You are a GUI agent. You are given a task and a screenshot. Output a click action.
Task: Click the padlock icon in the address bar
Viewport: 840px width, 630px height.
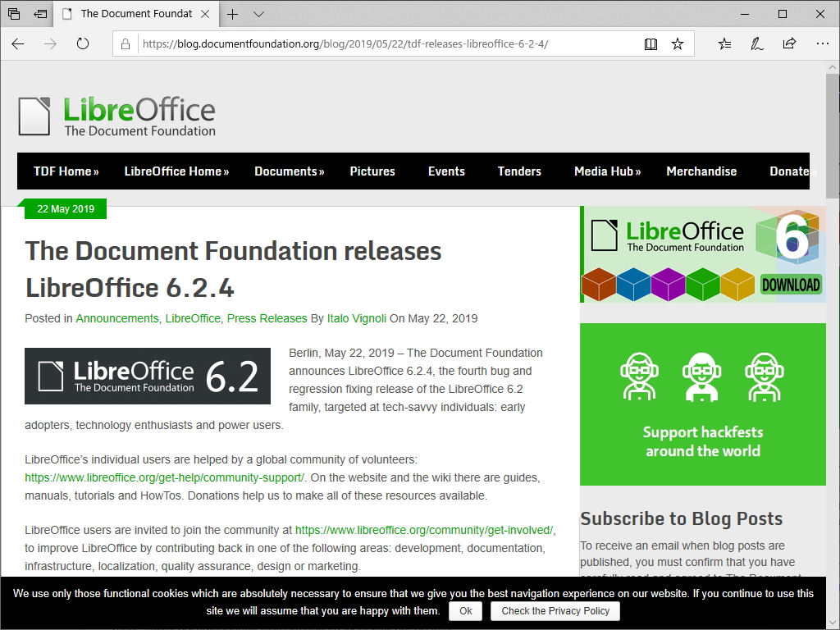(x=125, y=44)
